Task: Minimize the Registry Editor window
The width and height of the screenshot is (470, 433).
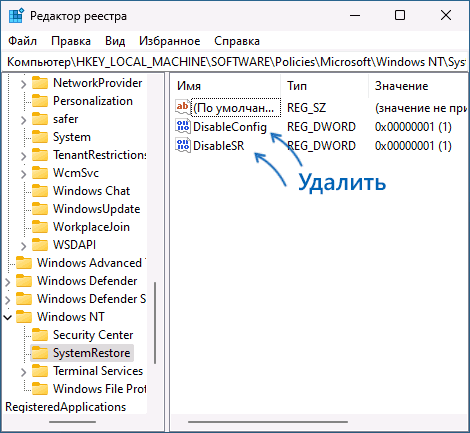Action: (355, 15)
